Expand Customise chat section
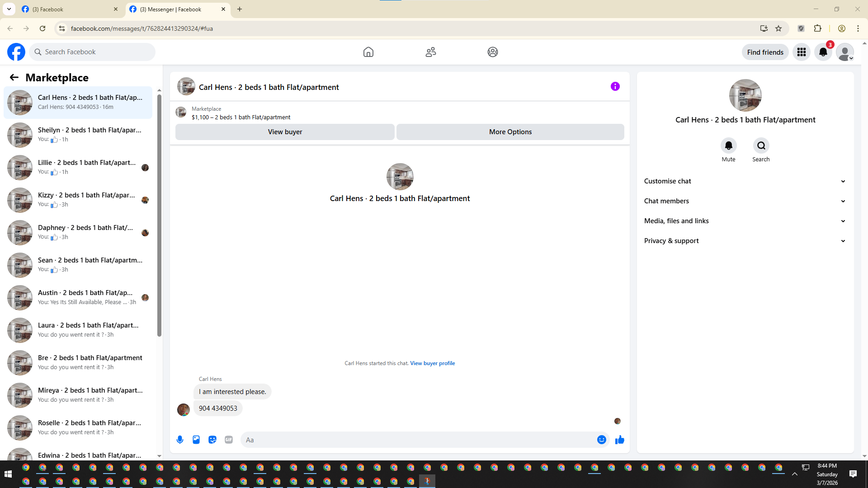Screen dimensions: 868x488 click(x=745, y=181)
